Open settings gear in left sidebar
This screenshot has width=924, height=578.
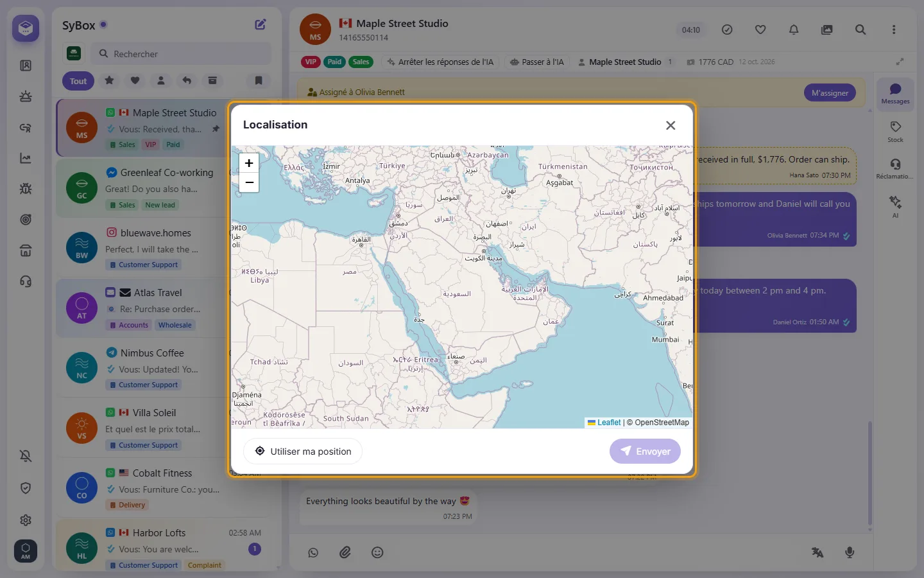26,520
